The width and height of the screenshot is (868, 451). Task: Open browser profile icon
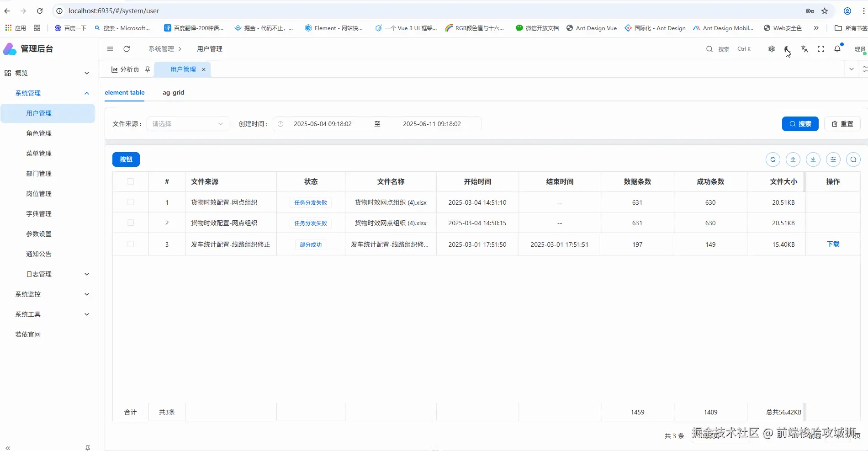(847, 11)
